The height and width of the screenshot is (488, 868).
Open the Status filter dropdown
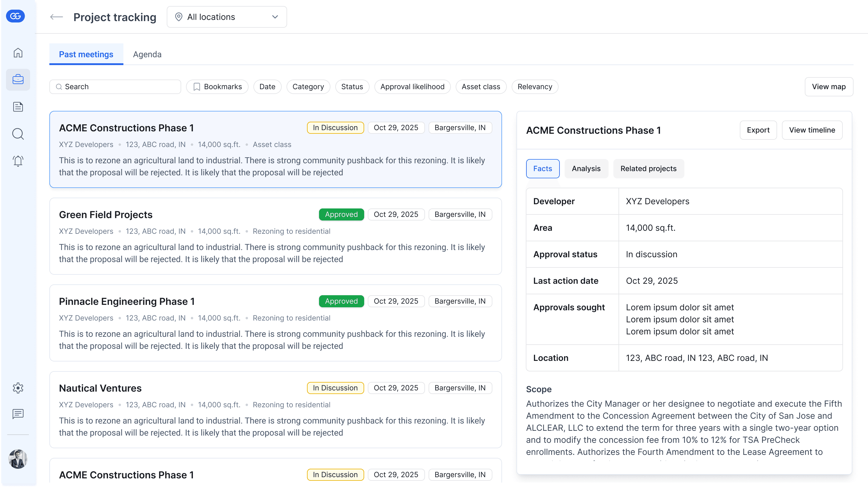(352, 87)
